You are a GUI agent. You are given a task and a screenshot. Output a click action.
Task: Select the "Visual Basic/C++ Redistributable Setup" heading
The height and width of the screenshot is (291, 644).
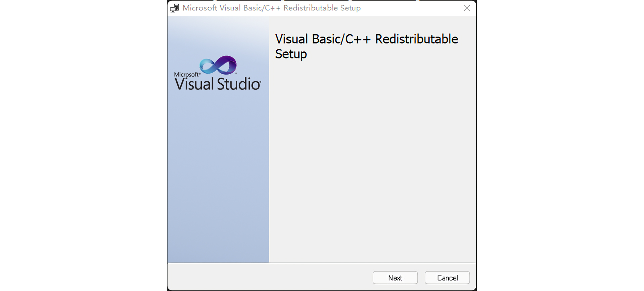[x=366, y=46]
